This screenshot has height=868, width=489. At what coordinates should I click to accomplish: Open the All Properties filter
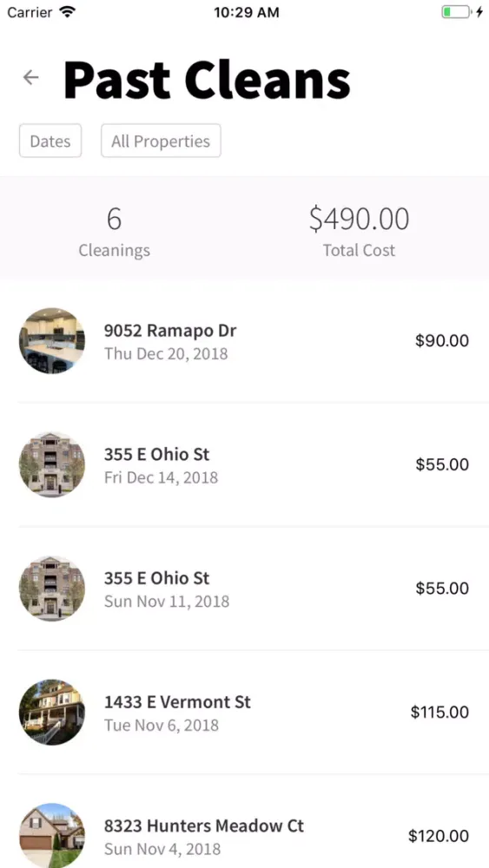[x=161, y=141]
